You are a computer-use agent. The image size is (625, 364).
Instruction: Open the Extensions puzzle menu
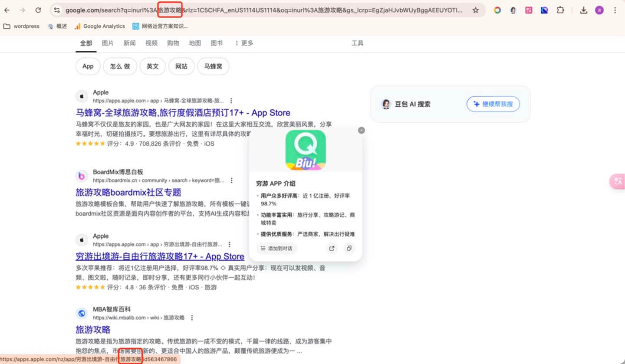[560, 10]
